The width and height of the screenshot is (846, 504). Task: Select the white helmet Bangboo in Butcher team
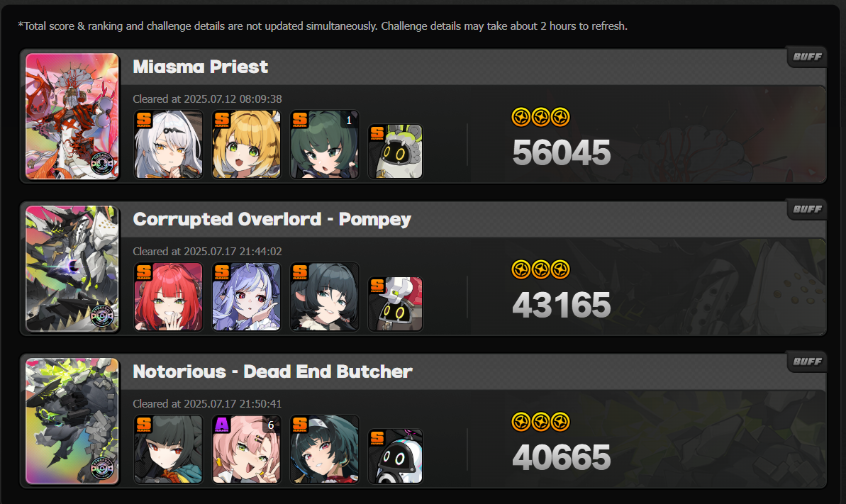396,457
